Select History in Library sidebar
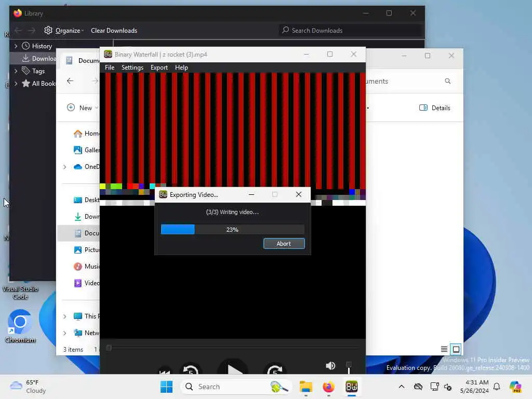This screenshot has width=532, height=399. [x=42, y=46]
